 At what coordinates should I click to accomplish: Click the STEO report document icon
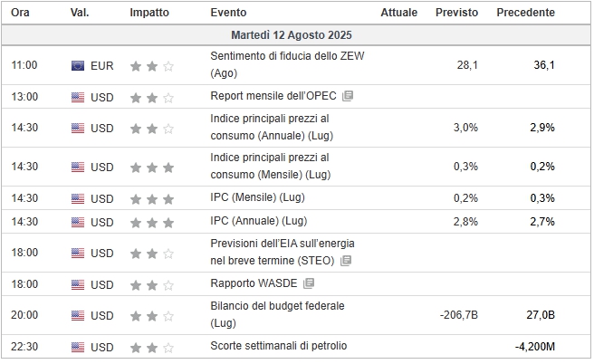point(346,261)
